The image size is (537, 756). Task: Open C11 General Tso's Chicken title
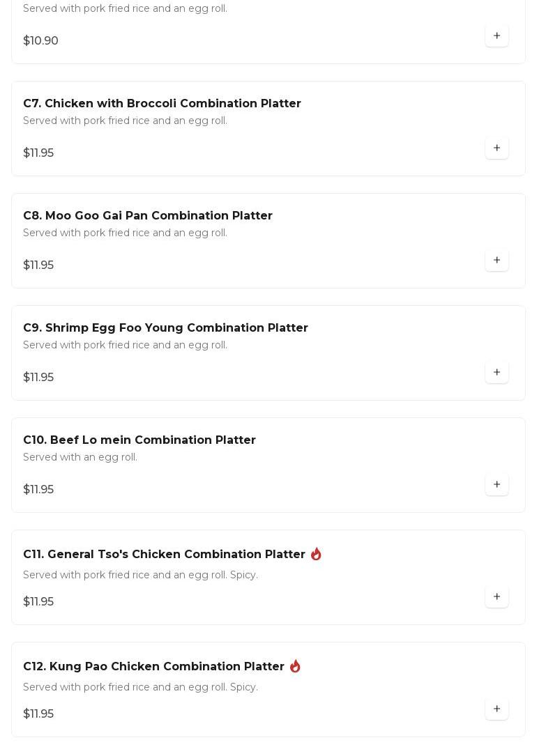pyautogui.click(x=164, y=554)
